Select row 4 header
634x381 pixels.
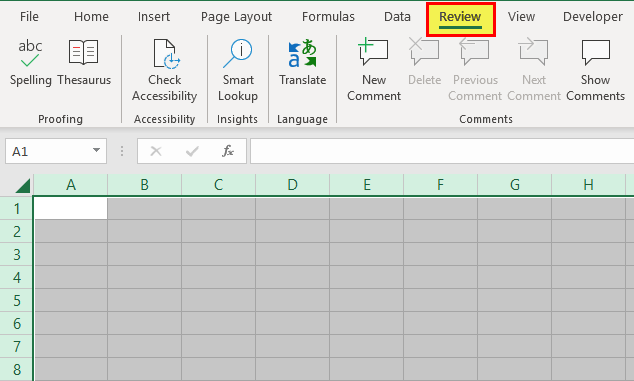[16, 277]
